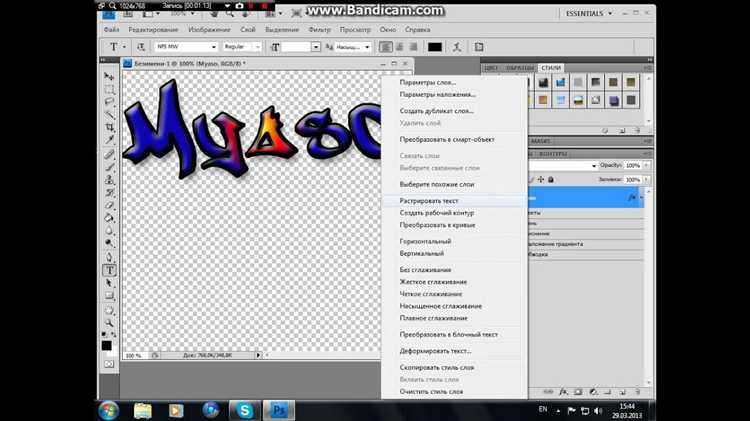Select the Path Selection arrow tool
The height and width of the screenshot is (421, 750).
click(109, 283)
